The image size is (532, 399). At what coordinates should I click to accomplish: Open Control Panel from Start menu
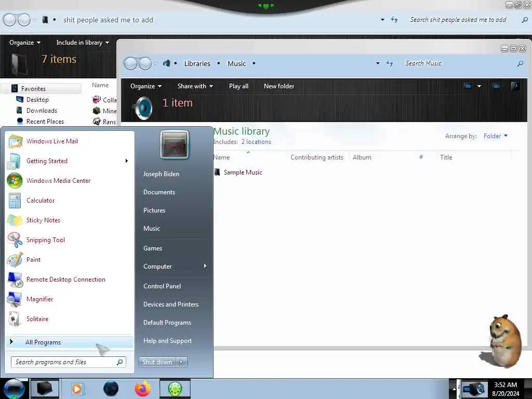click(162, 286)
